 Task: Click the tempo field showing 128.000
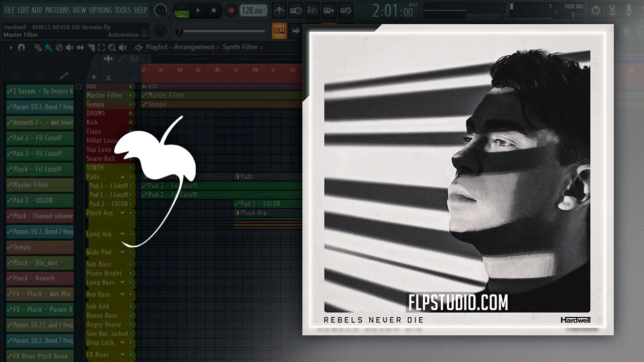(253, 11)
